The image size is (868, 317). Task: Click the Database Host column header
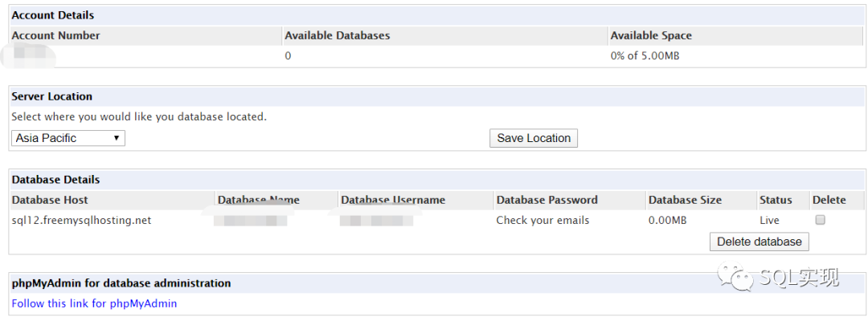[x=50, y=200]
